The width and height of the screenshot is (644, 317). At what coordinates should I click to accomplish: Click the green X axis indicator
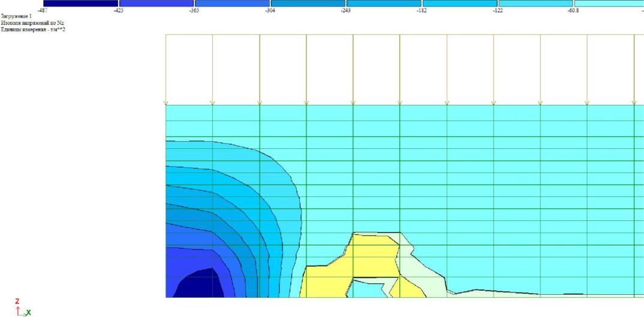(x=28, y=313)
